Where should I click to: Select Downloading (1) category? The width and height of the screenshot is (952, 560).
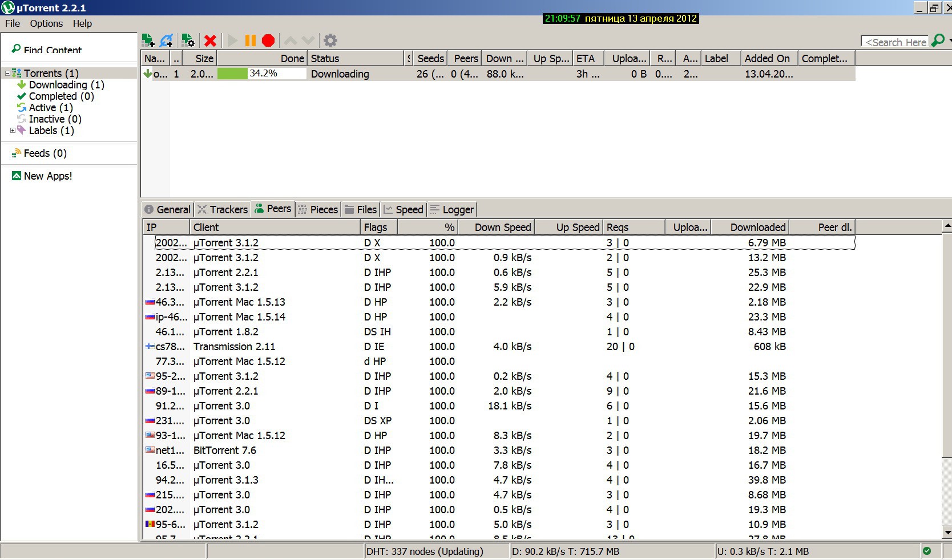[67, 84]
